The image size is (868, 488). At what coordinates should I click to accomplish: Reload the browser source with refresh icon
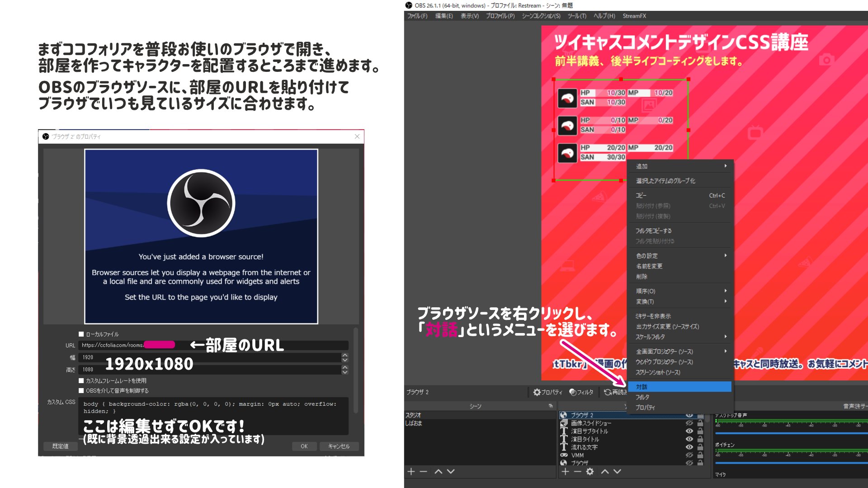(x=608, y=392)
